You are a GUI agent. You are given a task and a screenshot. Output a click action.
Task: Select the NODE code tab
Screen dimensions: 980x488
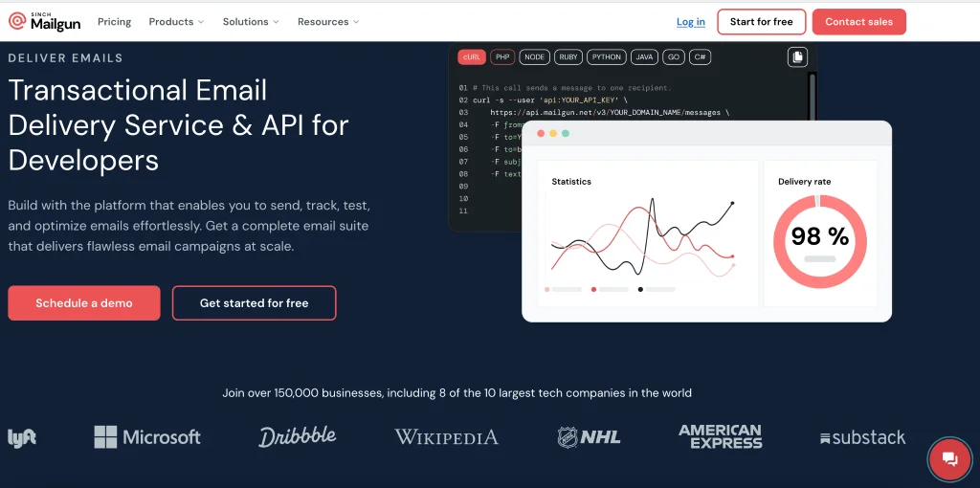pos(534,56)
